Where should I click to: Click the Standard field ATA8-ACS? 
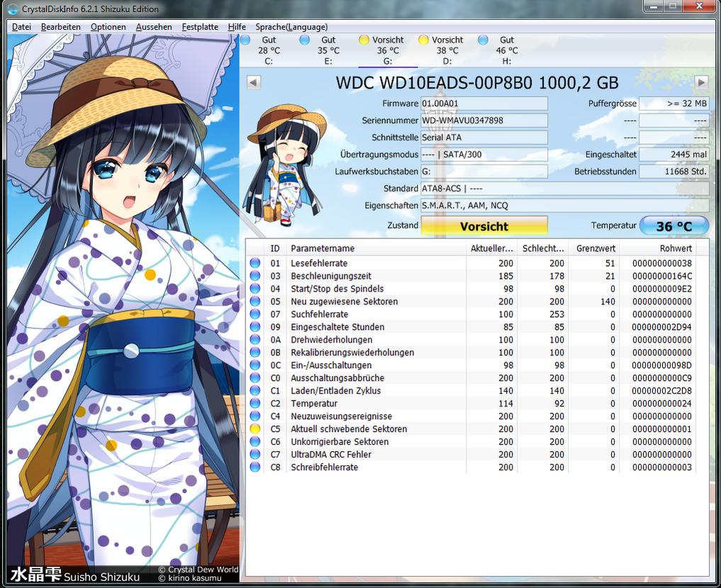[x=565, y=189]
